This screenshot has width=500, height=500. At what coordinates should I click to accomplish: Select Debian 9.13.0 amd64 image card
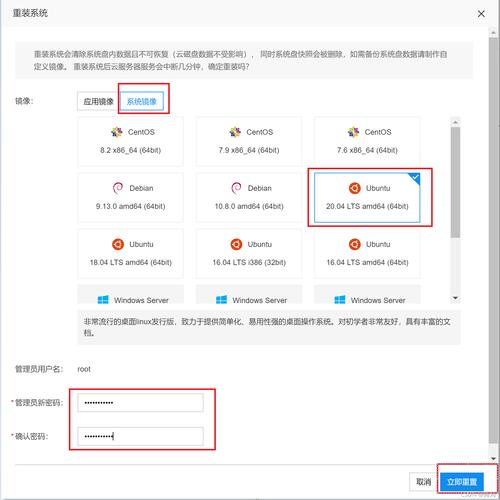point(130,197)
